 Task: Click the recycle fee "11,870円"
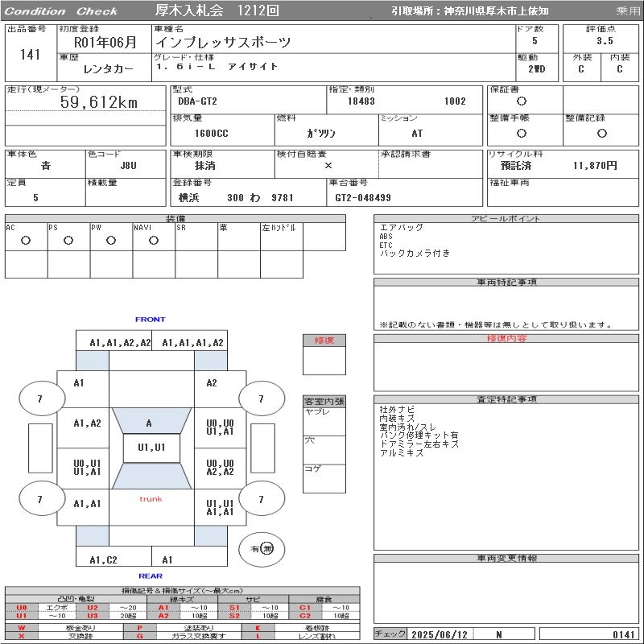click(595, 166)
